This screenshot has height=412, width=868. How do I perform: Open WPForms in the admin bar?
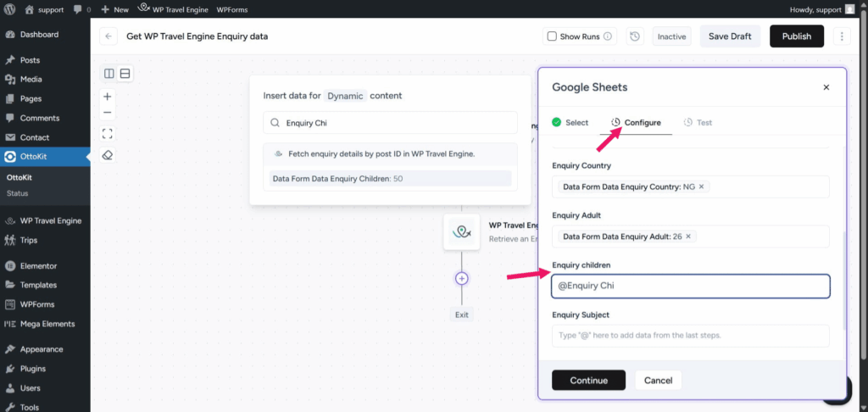click(232, 9)
